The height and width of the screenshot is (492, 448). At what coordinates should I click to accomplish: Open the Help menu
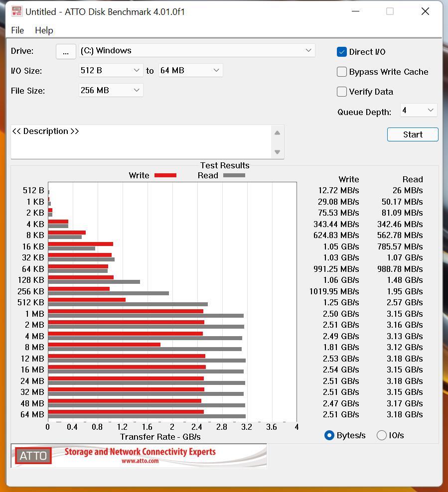point(44,30)
